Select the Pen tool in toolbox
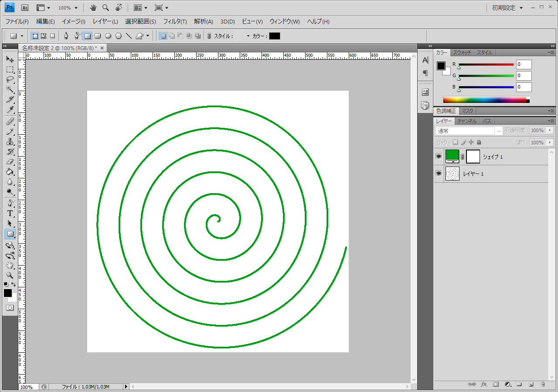Screen dimensions: 558x392 (10, 203)
